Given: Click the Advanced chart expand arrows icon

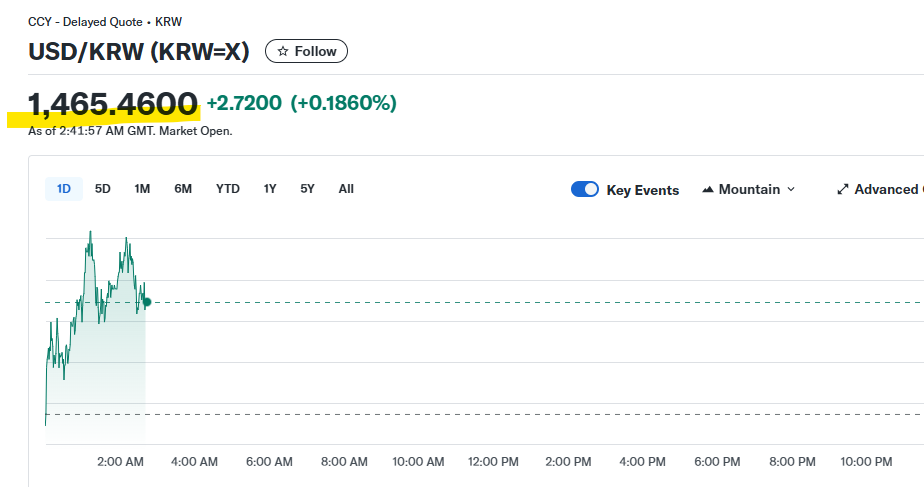Looking at the screenshot, I should click(843, 189).
